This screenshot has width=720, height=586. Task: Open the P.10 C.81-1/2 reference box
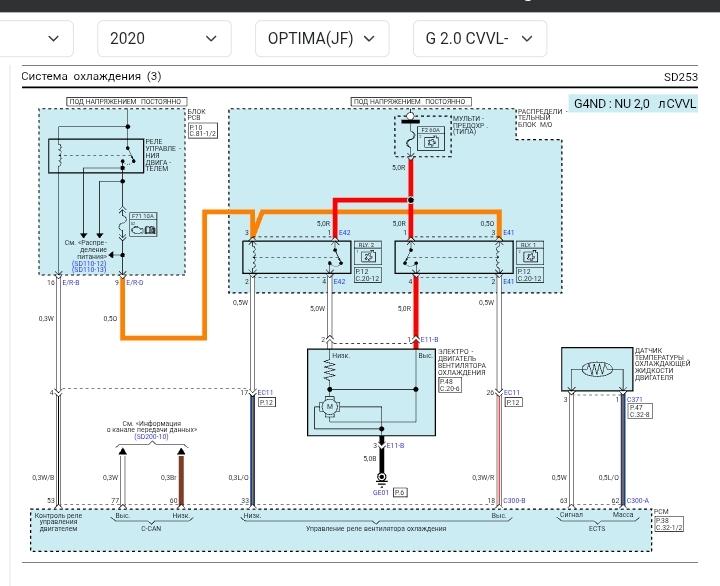202,131
